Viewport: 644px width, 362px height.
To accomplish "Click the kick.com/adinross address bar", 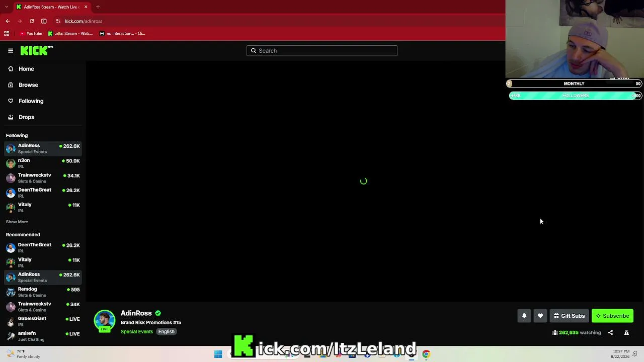I will [84, 21].
